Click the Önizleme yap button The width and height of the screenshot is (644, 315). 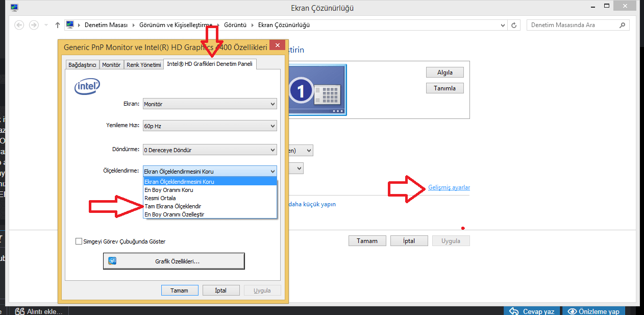[593, 311]
